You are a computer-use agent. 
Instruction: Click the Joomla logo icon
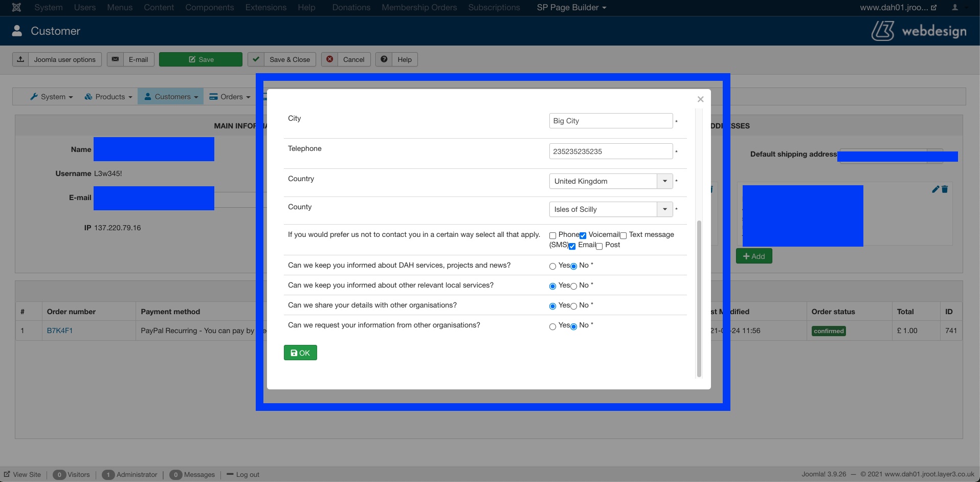click(16, 7)
